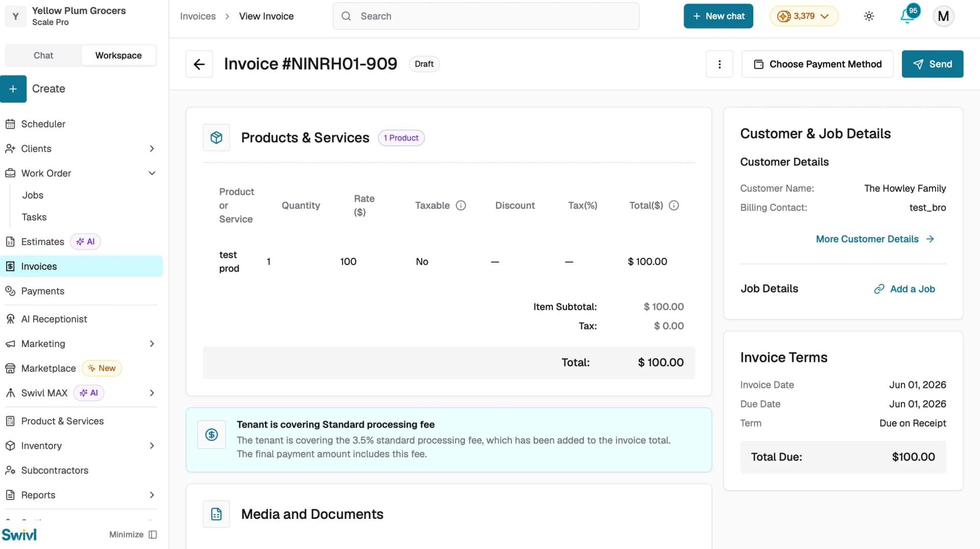Viewport: 980px width, 549px height.
Task: Click billing contact test_bro
Action: click(x=927, y=208)
